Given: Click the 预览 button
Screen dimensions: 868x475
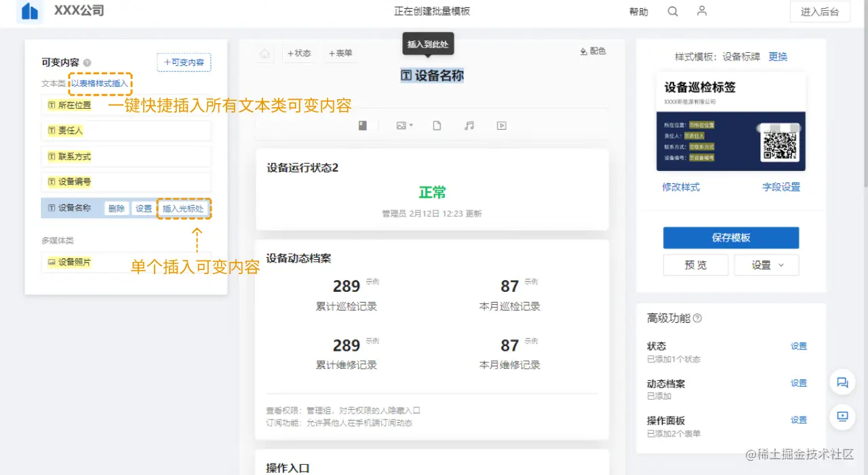Looking at the screenshot, I should pos(696,265).
